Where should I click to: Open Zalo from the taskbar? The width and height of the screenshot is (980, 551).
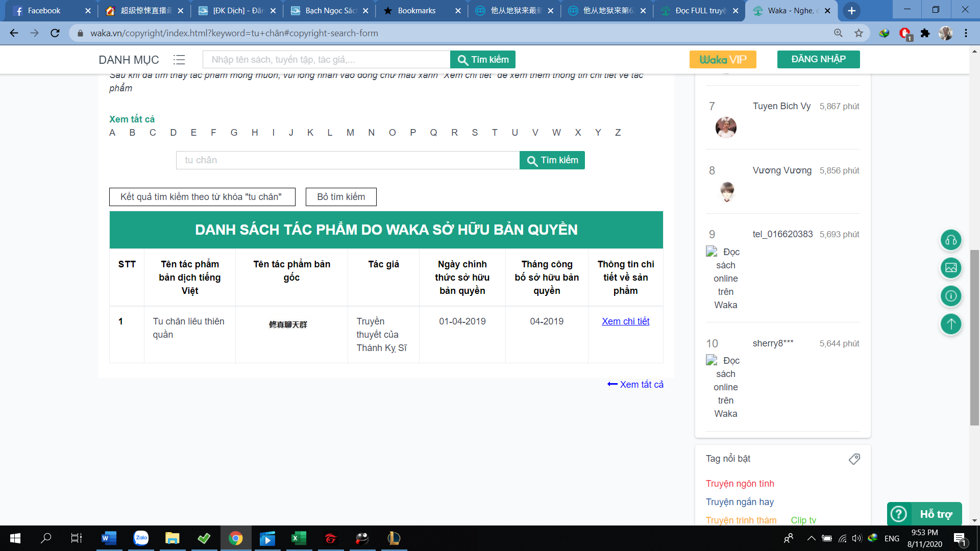tap(141, 538)
